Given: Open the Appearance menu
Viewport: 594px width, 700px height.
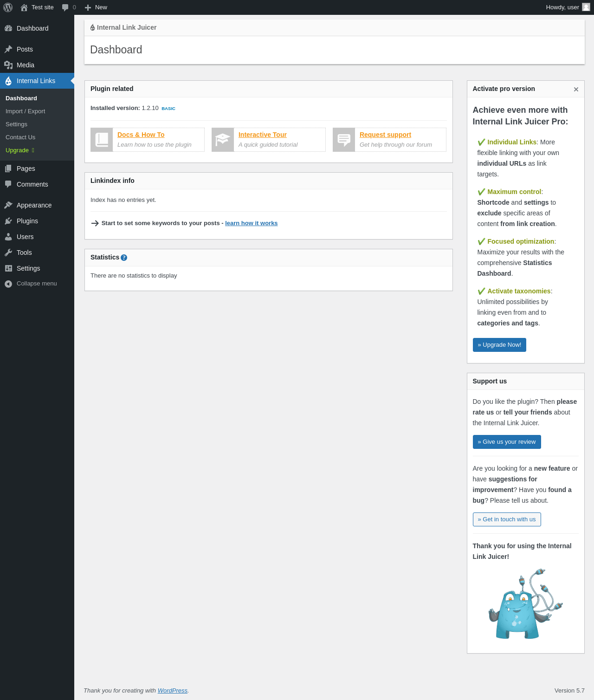Looking at the screenshot, I should pyautogui.click(x=37, y=205).
